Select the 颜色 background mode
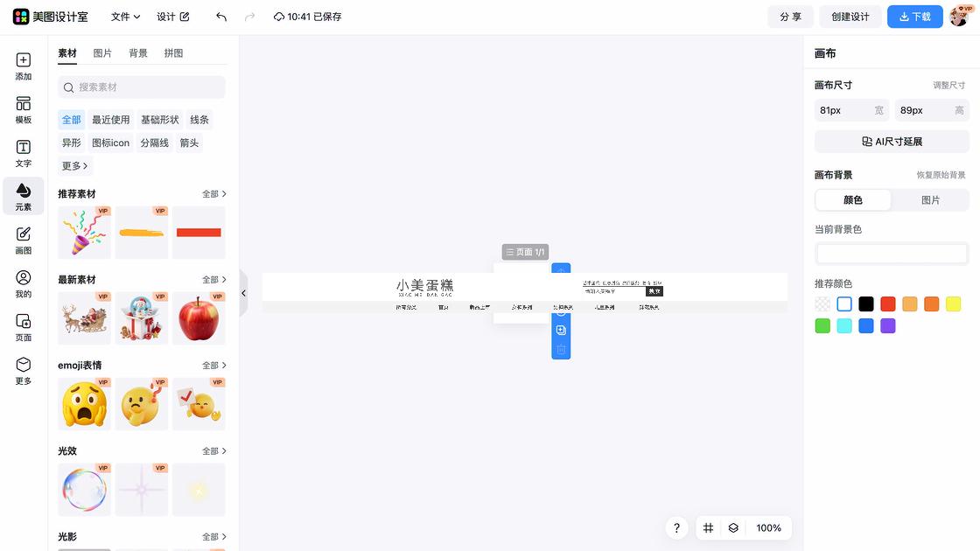The width and height of the screenshot is (980, 551). tap(853, 200)
